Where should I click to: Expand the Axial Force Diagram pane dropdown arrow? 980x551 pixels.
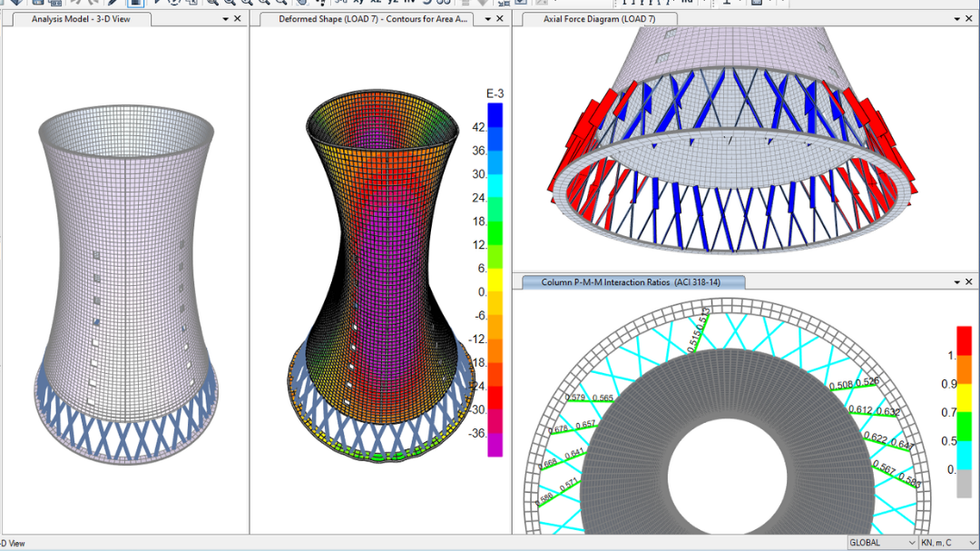pyautogui.click(x=956, y=18)
